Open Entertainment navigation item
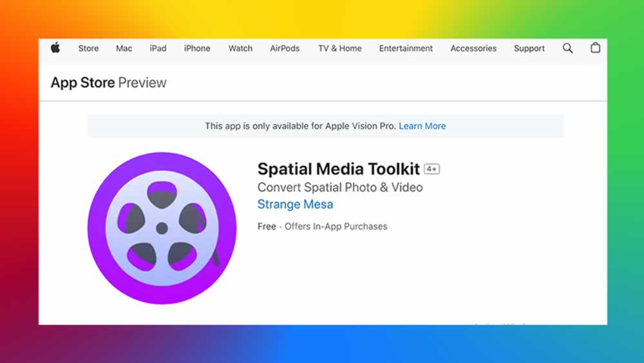Viewport: 644px width, 363px height. (x=406, y=48)
